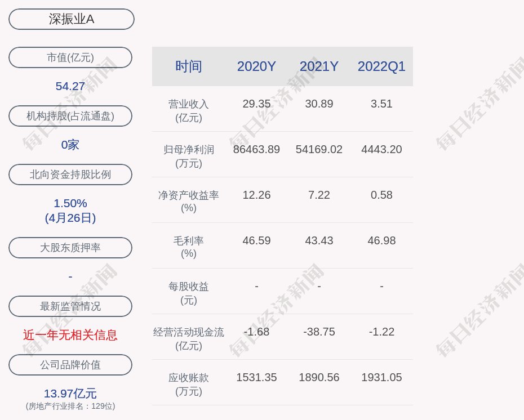Click the net profit value 4443.20
Screen dimensions: 524x420
[x=381, y=149]
